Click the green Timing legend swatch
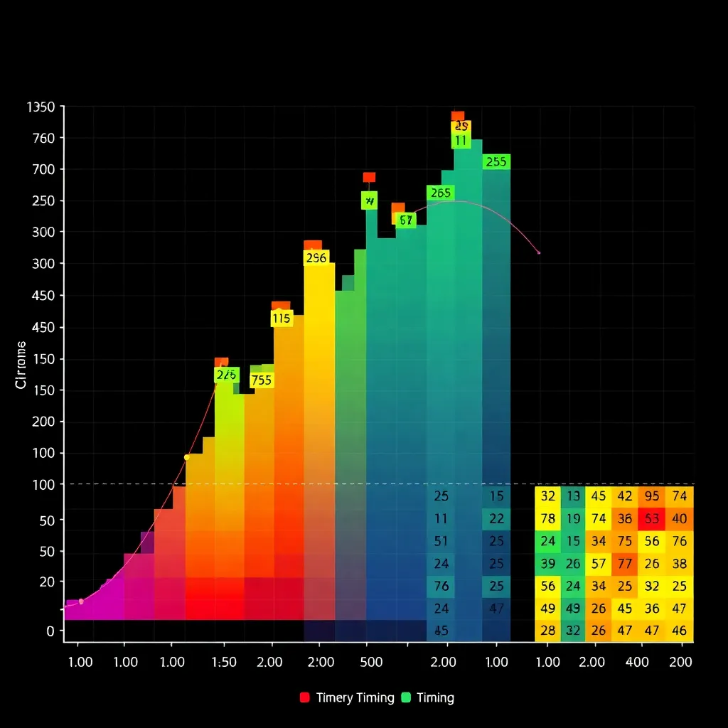The image size is (728, 728). pos(407,697)
